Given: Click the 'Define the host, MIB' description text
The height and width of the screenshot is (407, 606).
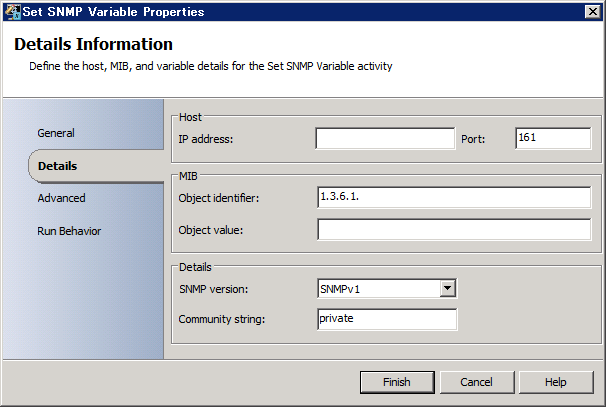Looking at the screenshot, I should point(211,66).
